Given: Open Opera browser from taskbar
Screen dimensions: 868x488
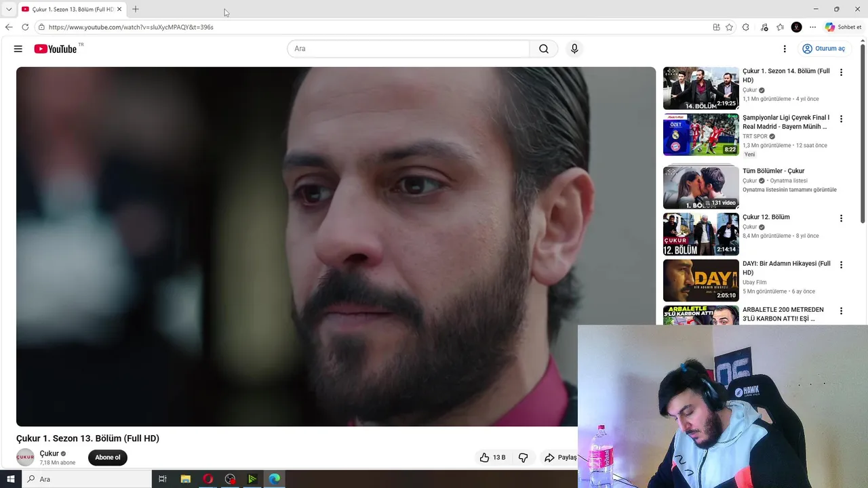Looking at the screenshot, I should (208, 479).
